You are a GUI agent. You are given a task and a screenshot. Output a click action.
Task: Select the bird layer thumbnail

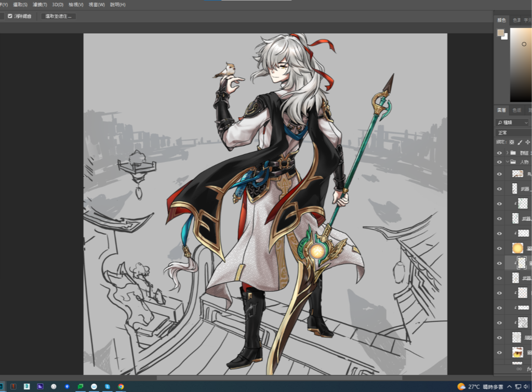click(x=518, y=174)
